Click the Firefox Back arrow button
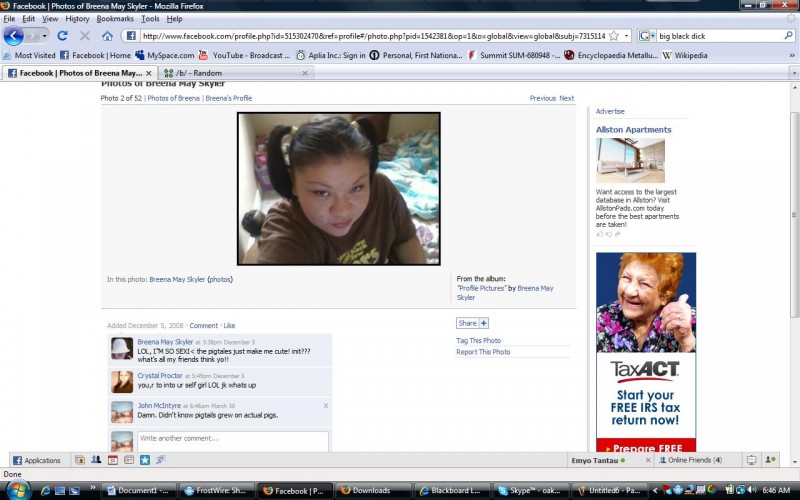 (14, 36)
